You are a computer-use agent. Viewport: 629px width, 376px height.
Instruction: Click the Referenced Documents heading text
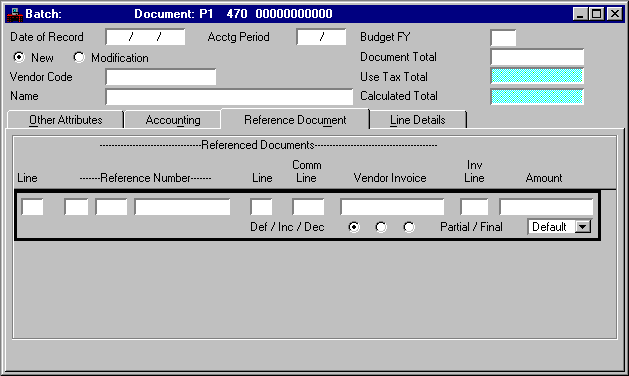click(x=258, y=145)
